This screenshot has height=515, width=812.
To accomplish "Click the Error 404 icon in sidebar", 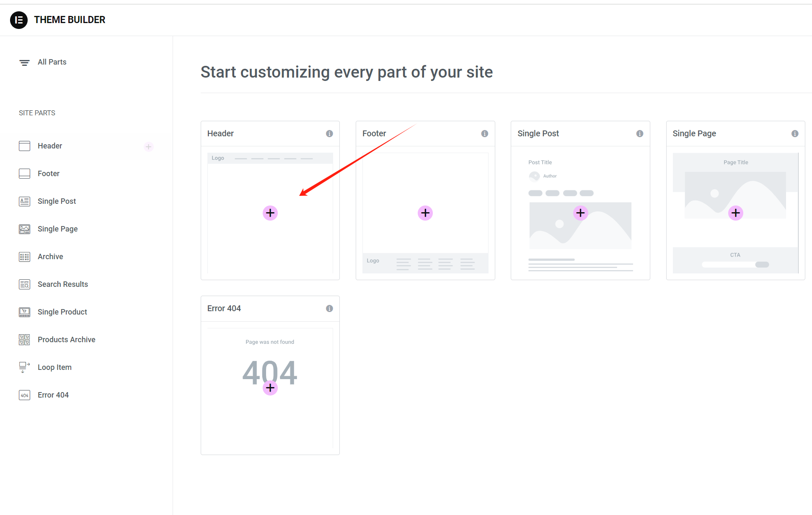I will point(24,395).
